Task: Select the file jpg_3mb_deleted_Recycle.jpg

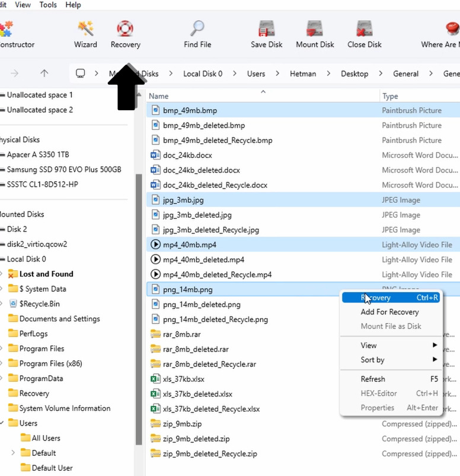Action: [x=211, y=230]
